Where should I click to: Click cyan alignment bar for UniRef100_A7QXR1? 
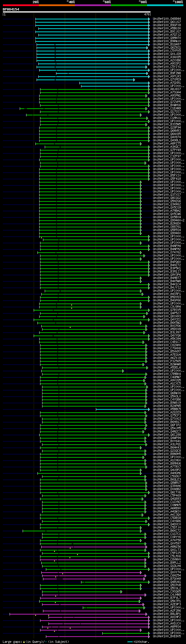tap(115, 83)
